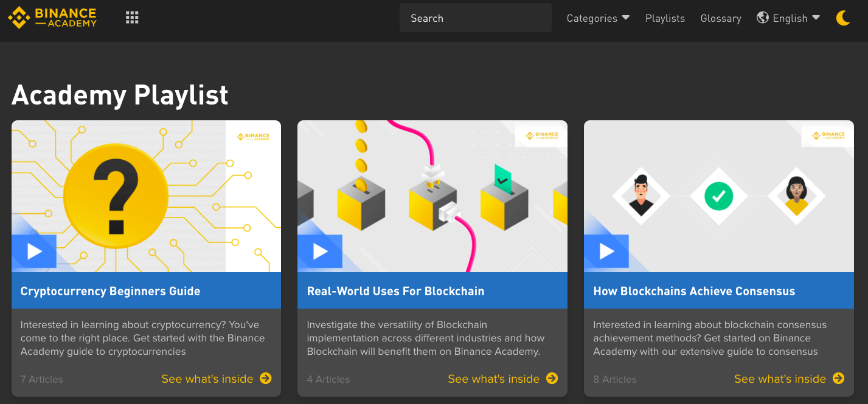Click the green checkmark icon in the consensus thumbnail
This screenshot has height=404, width=868.
[719, 196]
